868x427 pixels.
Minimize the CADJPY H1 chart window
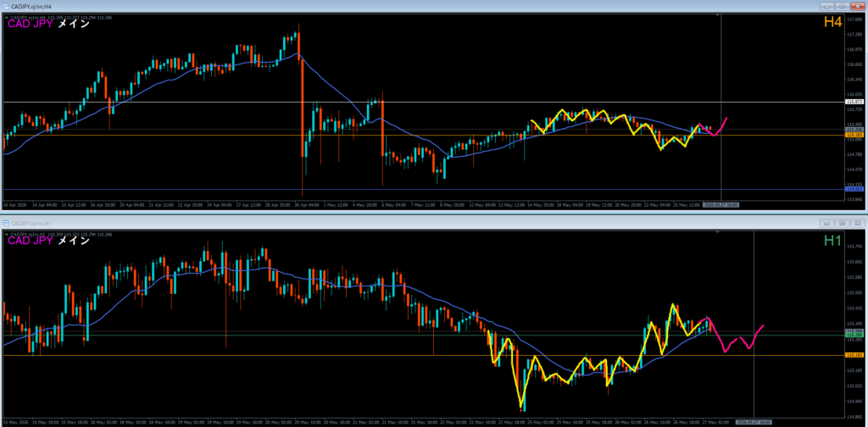point(828,224)
